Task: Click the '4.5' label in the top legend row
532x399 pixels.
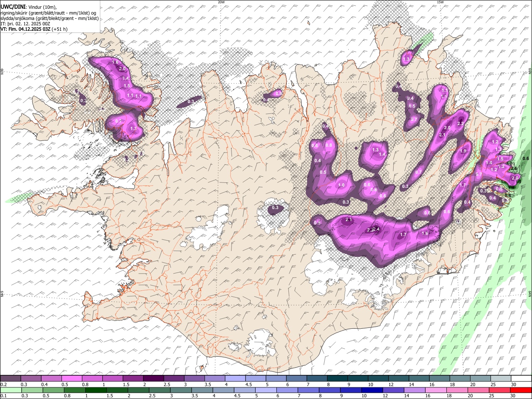Action: 249,384
